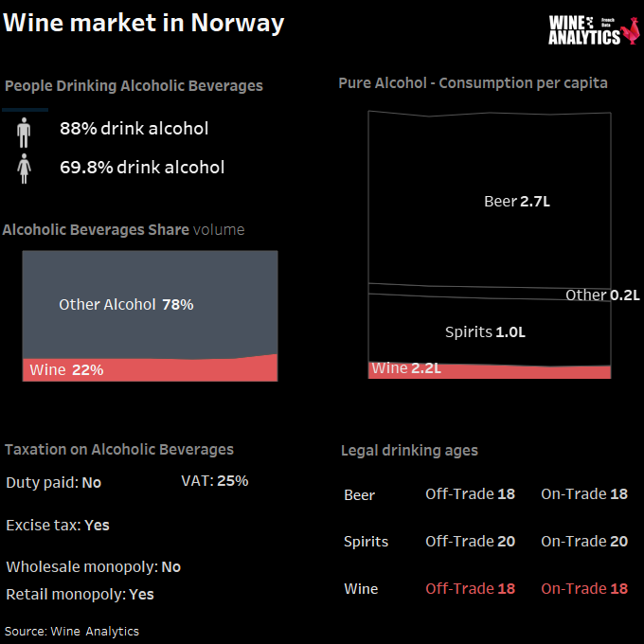644x644 pixels.
Task: Click the Spirits 1.0L segment
Action: pyautogui.click(x=490, y=331)
